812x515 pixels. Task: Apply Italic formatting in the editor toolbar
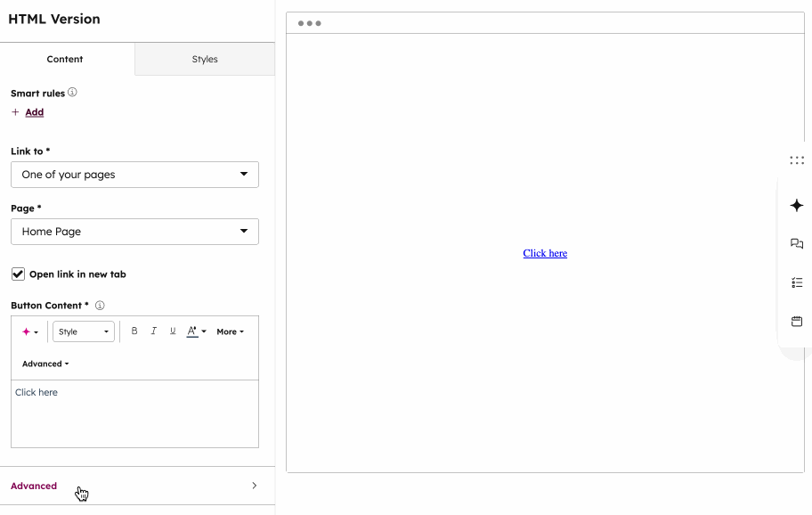point(153,331)
